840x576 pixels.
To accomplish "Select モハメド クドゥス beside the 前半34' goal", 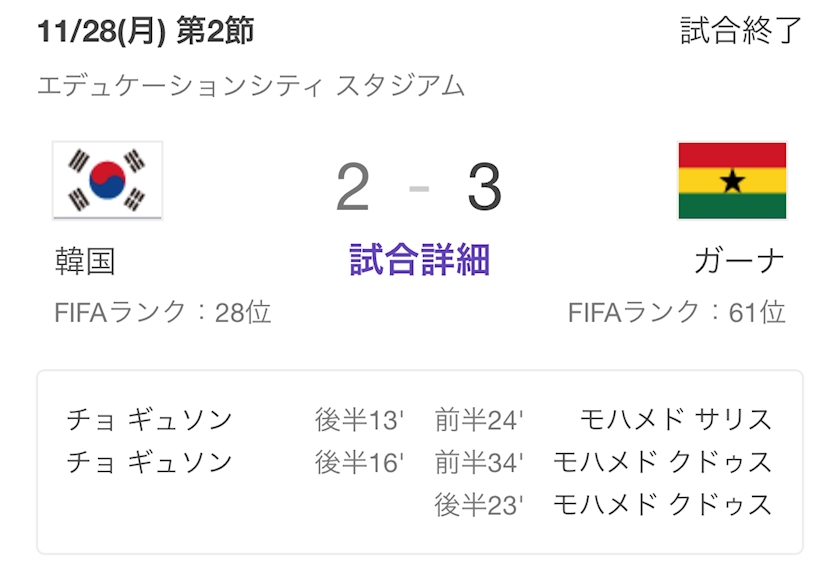I will [x=663, y=462].
